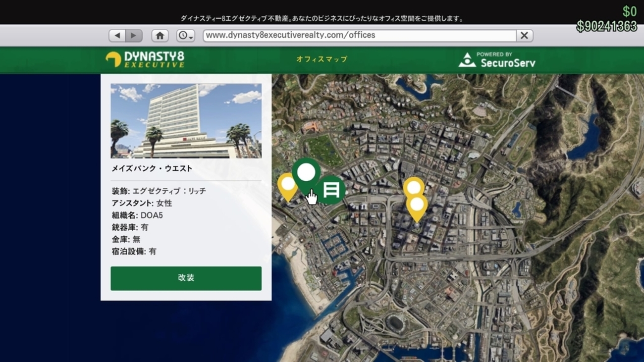Click the 組織名: DOA5 line
644x362 pixels.
[137, 215]
